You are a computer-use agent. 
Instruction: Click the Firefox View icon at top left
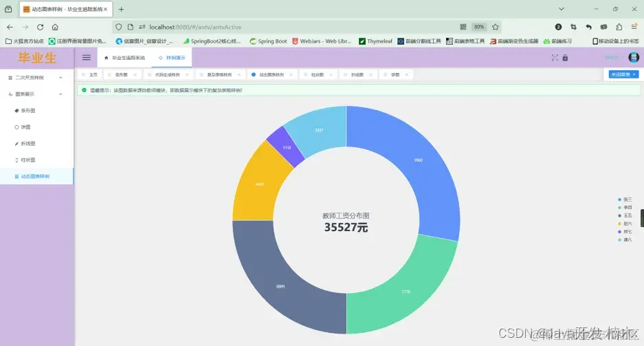pos(8,9)
